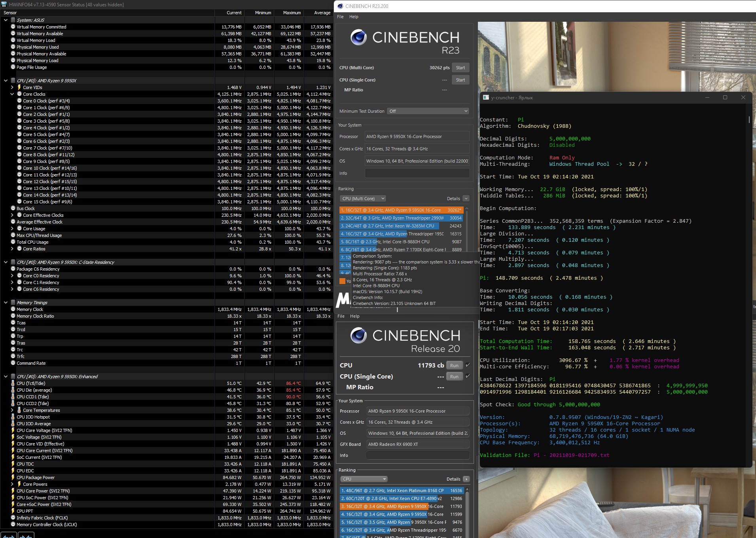Click the icon beside Command Rate

(x=13, y=363)
